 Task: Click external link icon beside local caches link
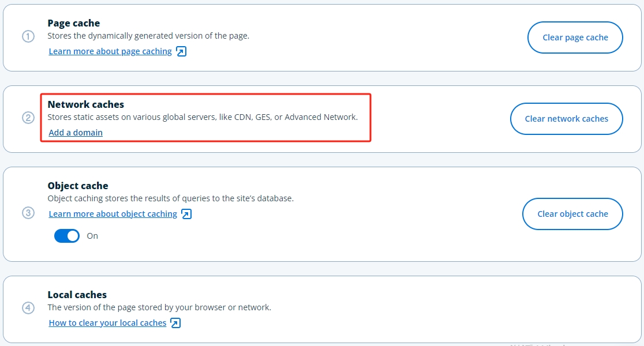point(175,323)
